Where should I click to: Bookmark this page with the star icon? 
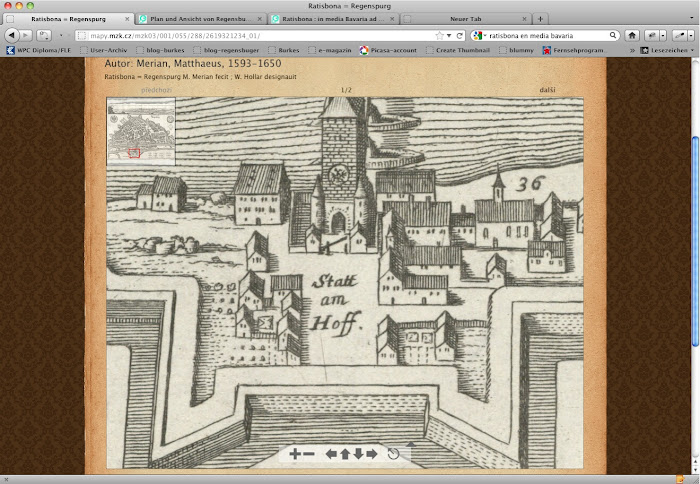coord(440,35)
